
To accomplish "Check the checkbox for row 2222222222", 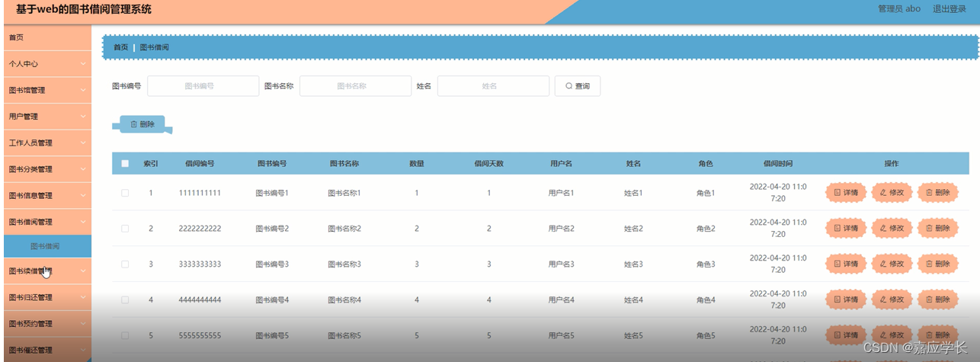I will pyautogui.click(x=125, y=229).
